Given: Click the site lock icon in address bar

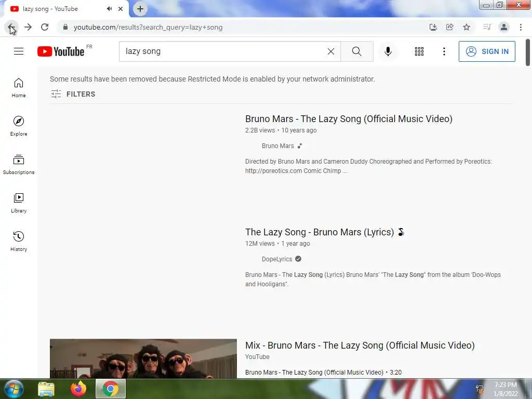Looking at the screenshot, I should 65,27.
